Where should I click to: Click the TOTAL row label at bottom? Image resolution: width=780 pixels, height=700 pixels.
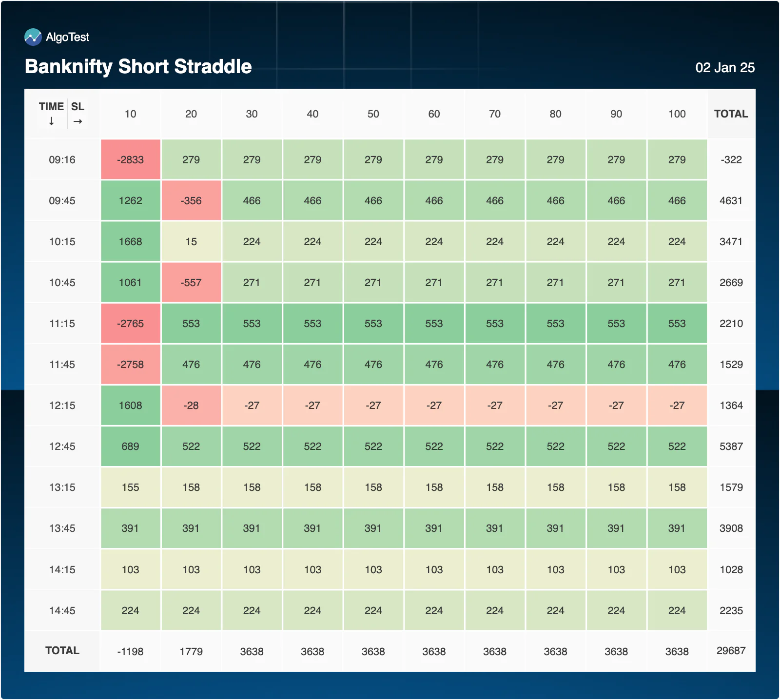click(x=62, y=650)
